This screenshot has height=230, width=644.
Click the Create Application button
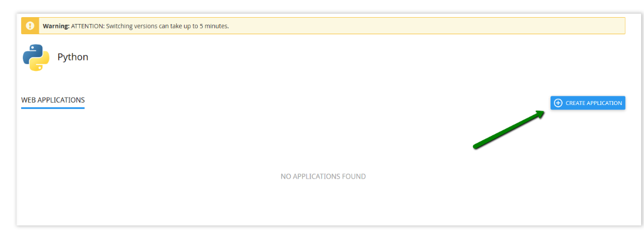(x=588, y=103)
